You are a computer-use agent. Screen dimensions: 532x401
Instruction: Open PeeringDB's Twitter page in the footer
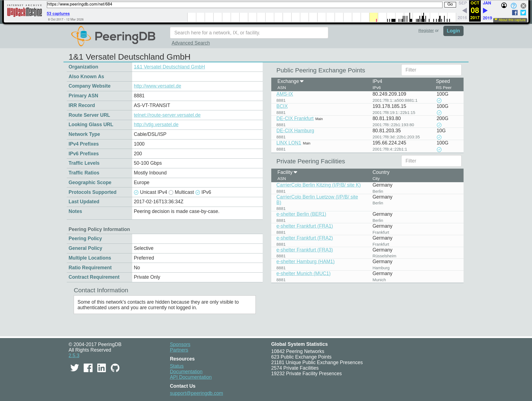pyautogui.click(x=75, y=368)
